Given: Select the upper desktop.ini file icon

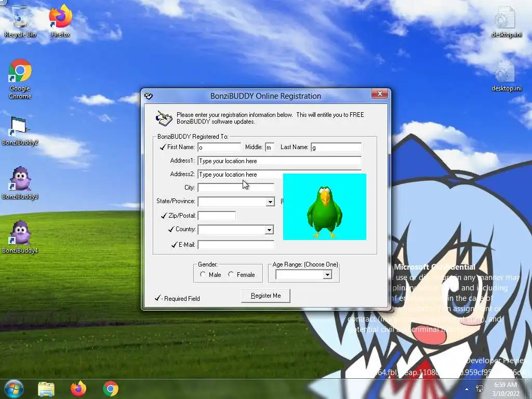Looking at the screenshot, I should click(506, 21).
